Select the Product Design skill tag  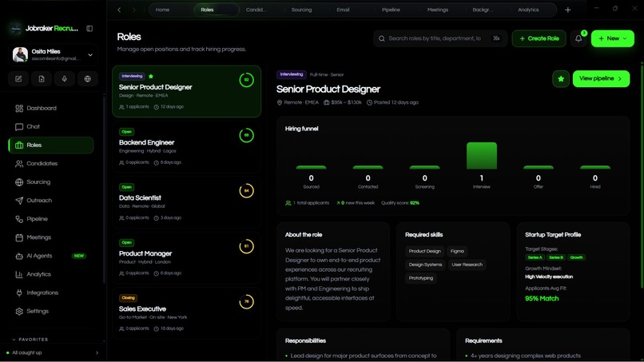pos(425,251)
